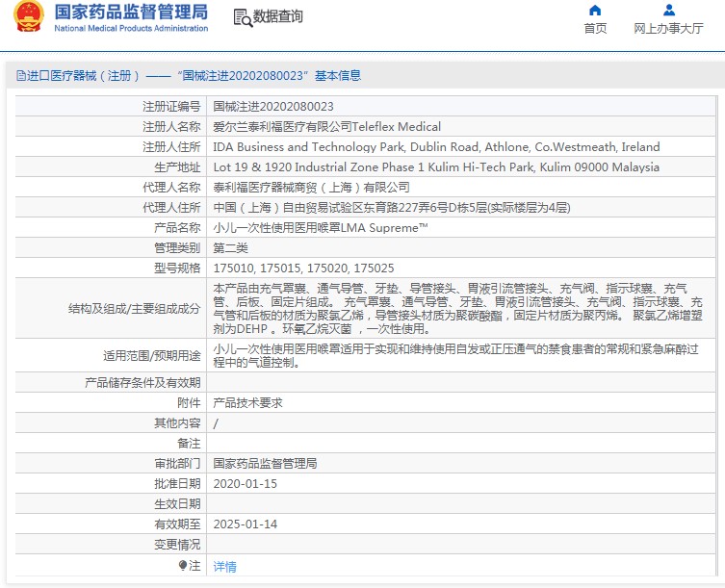This screenshot has height=588, width=725.
Task: Select the IDA Business and Technology Park address
Action: pos(436,147)
